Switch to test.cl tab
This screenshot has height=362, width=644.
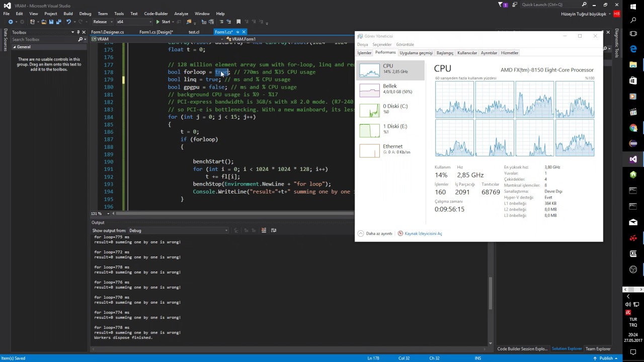(194, 32)
